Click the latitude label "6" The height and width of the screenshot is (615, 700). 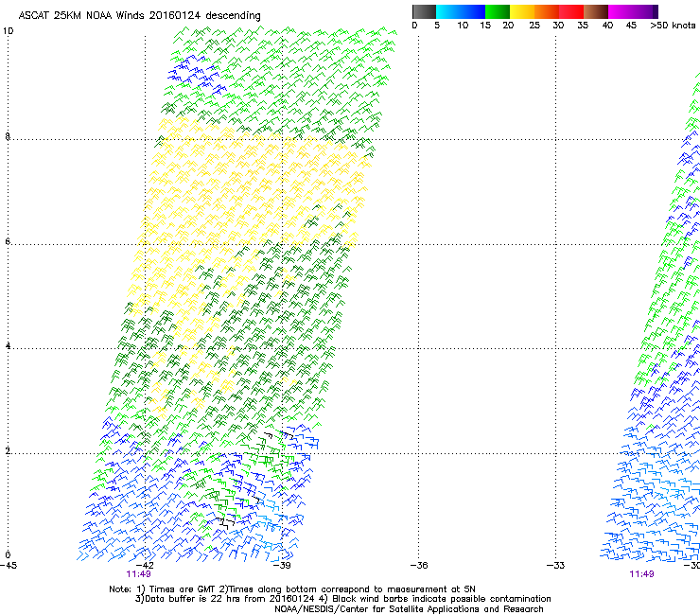click(x=8, y=241)
